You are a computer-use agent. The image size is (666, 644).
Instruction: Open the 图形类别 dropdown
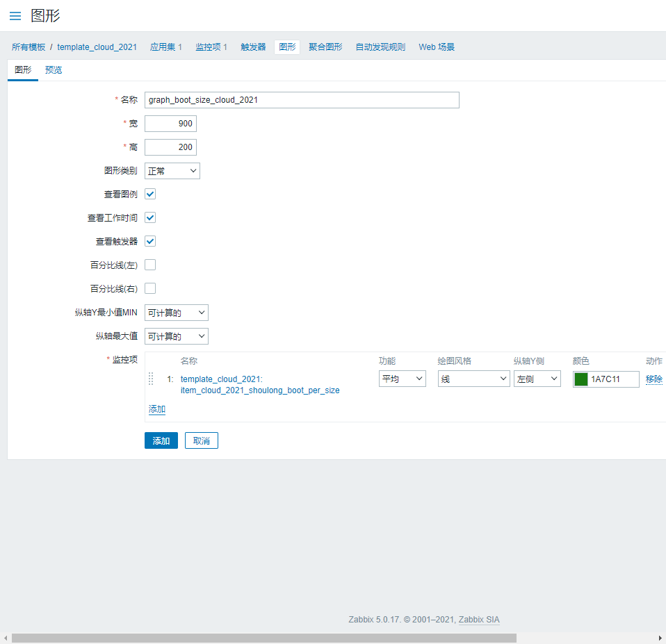click(172, 171)
